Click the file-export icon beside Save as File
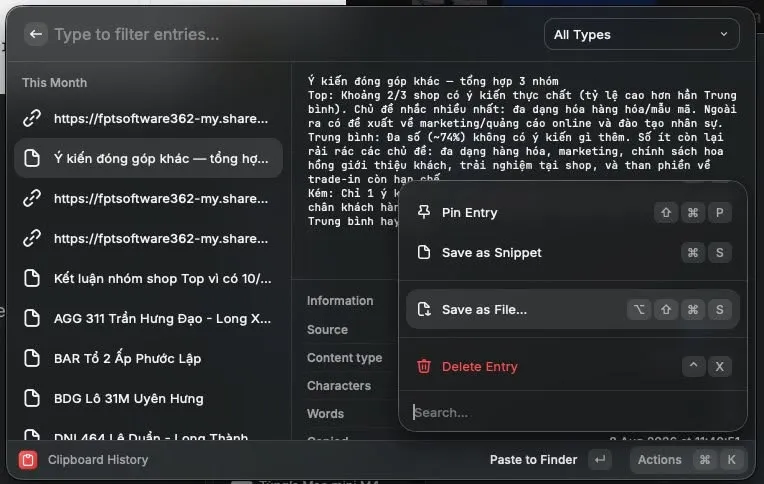Image resolution: width=764 pixels, height=484 pixels. click(x=424, y=309)
